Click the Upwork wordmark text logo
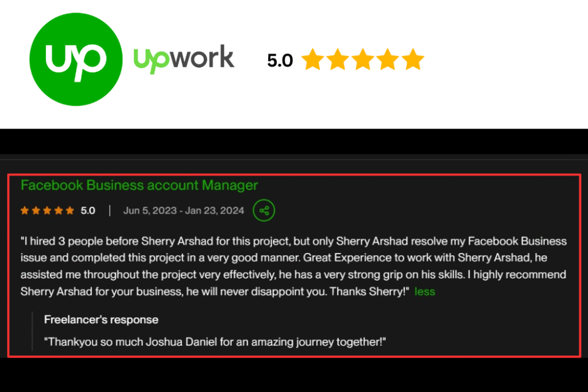 (184, 59)
